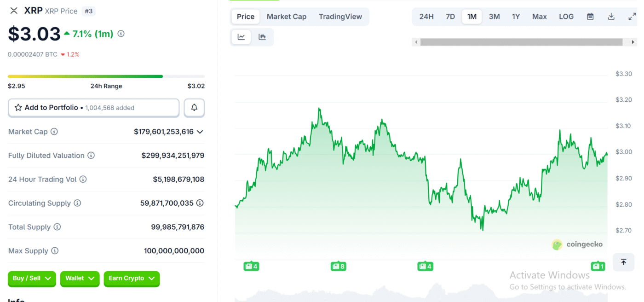Select the 7D time range
Screen dimensions: 644x302
coord(450,17)
